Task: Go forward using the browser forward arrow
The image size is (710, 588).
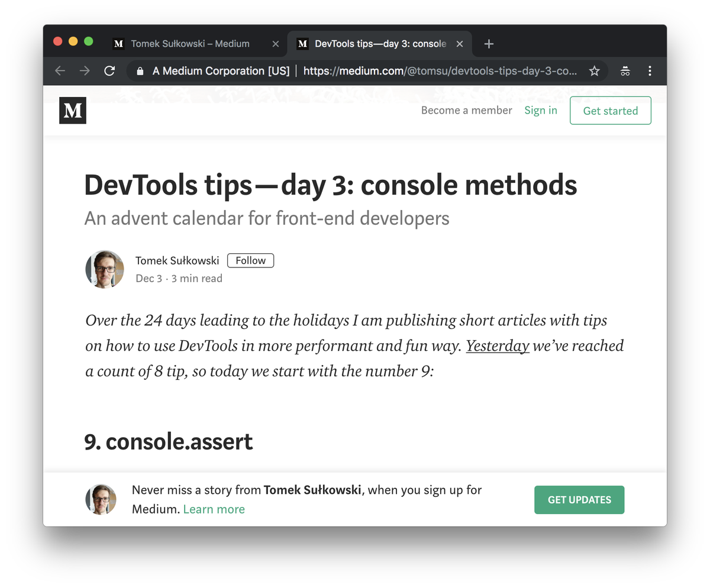Action: coord(85,71)
